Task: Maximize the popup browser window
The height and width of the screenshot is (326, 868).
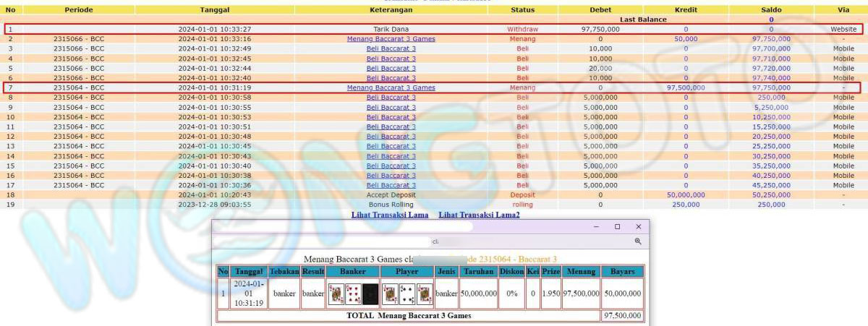Action: pos(617,226)
